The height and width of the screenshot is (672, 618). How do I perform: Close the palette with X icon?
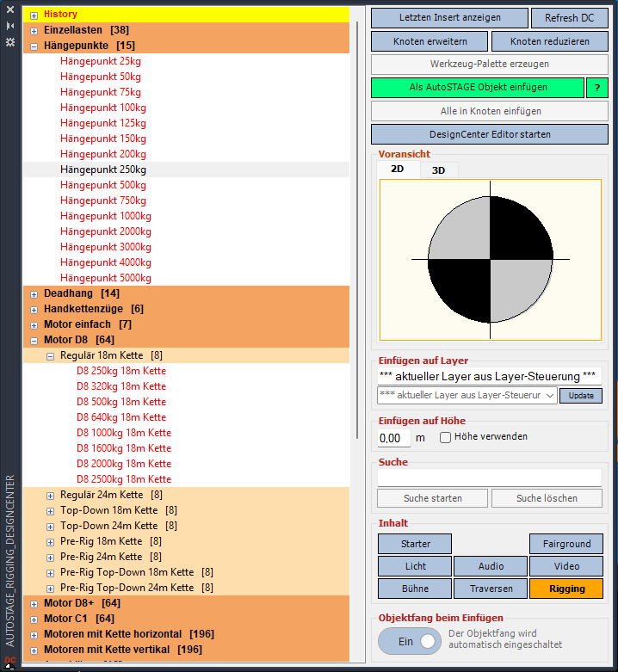click(x=10, y=12)
